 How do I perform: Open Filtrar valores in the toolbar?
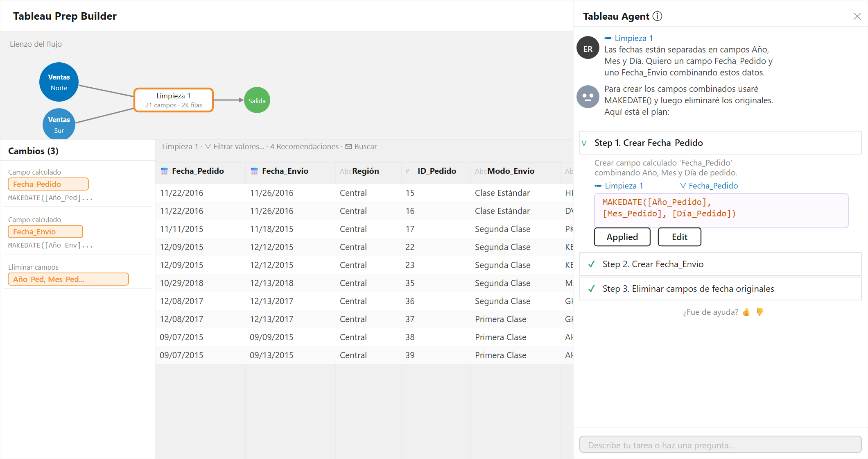coord(239,147)
